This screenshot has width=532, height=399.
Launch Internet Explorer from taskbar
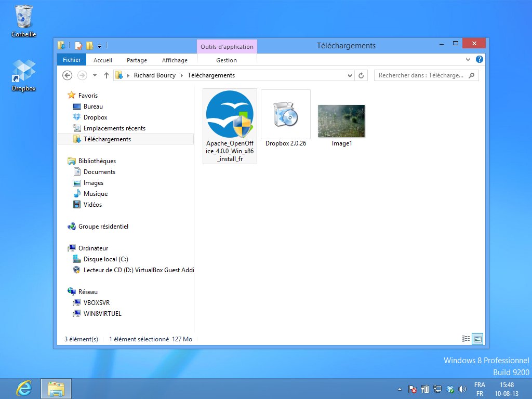coord(24,389)
